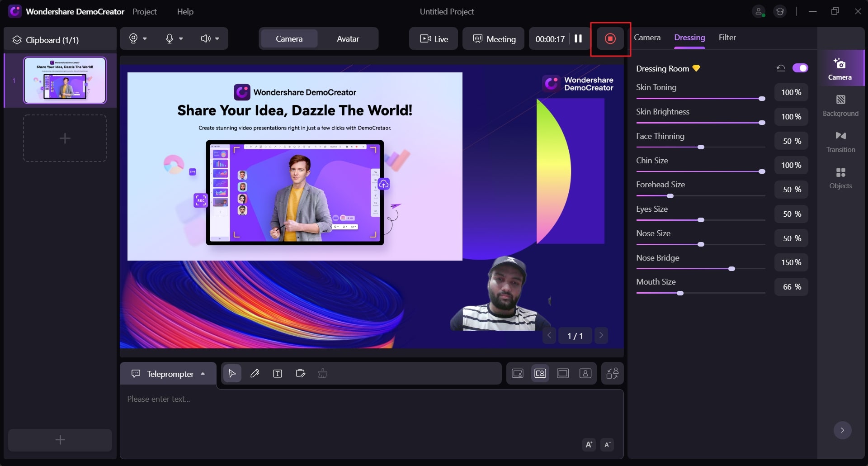Screen dimensions: 868x466
Task: Select the text tool in toolbar
Action: (x=278, y=373)
